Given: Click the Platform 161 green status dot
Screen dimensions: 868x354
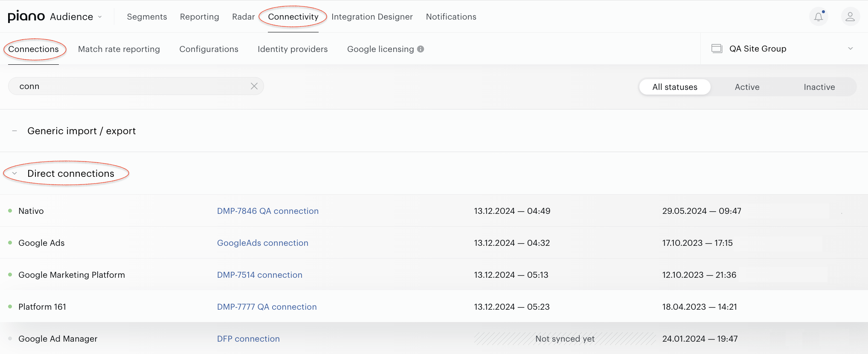Looking at the screenshot, I should tap(10, 306).
